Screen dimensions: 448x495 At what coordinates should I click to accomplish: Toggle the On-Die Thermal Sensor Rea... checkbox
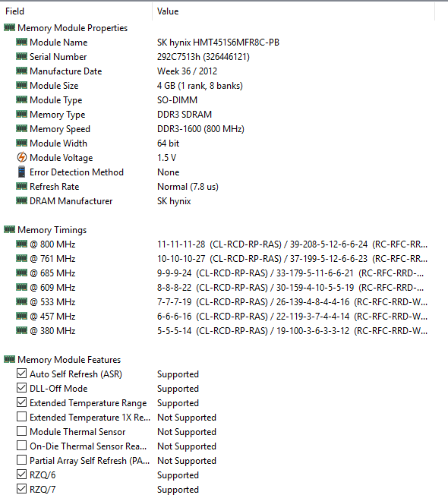tap(21, 446)
